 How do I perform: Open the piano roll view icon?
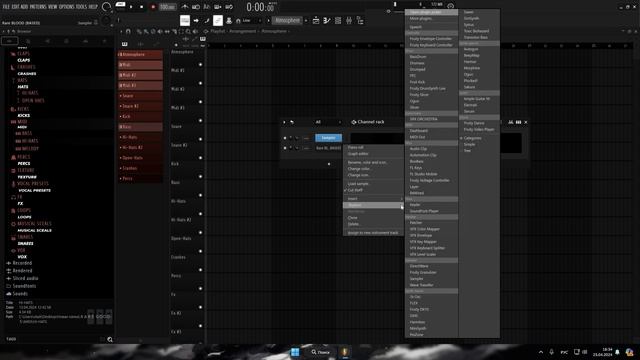(327, 20)
